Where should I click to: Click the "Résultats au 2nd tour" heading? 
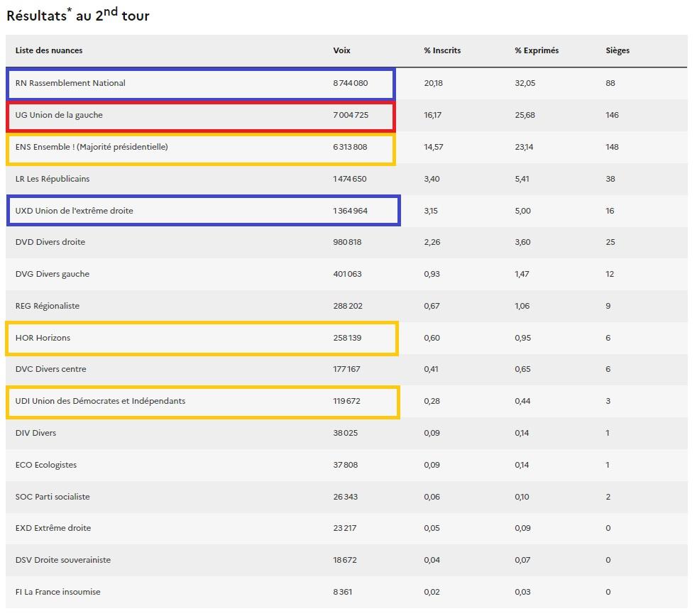click(x=78, y=15)
